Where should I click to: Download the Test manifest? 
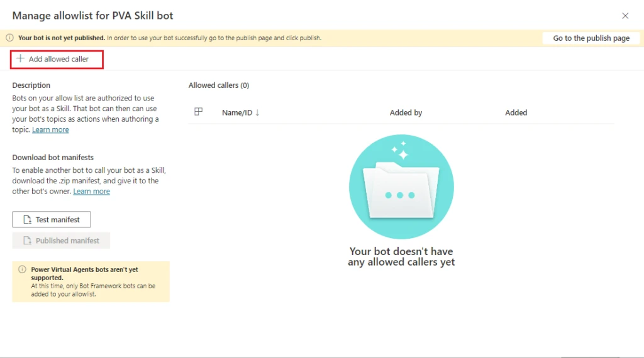click(52, 220)
